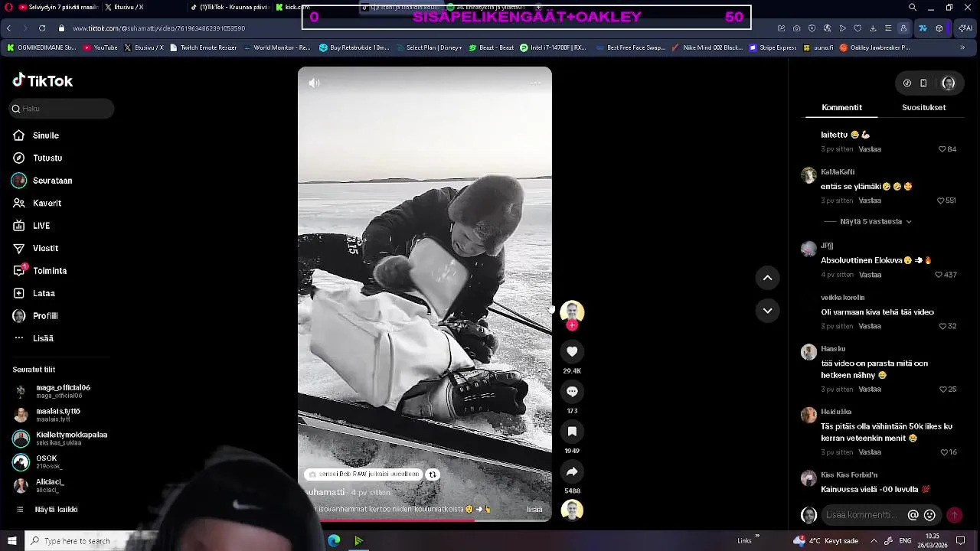
Task: Open the comments bubble icon
Action: pyautogui.click(x=572, y=391)
